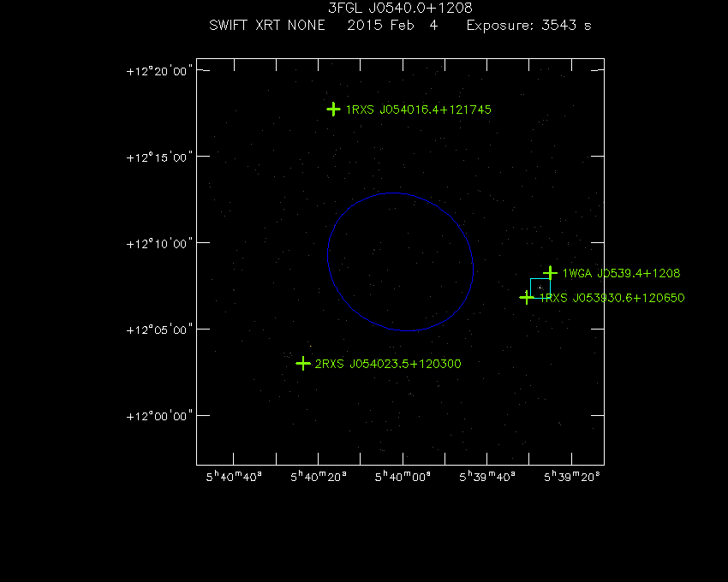The width and height of the screenshot is (728, 582).
Task: Click the green cross marker for 1RXS J053930.6+120650
Action: pyautogui.click(x=527, y=298)
